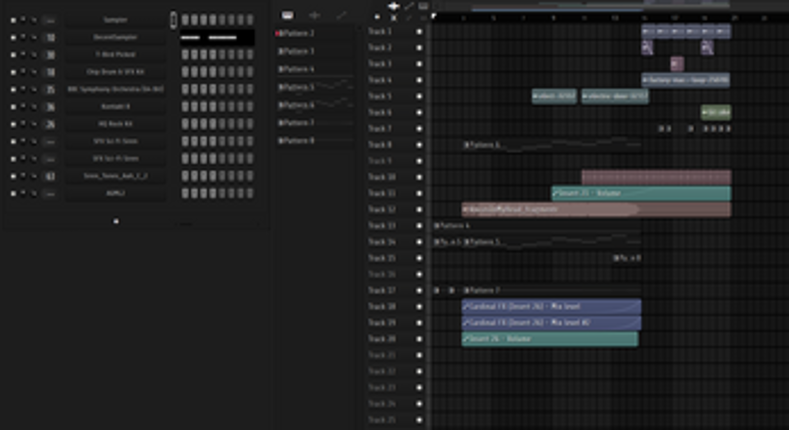789x430 pixels.
Task: Click bar 21 on the playlist ruler
Action: coord(735,18)
